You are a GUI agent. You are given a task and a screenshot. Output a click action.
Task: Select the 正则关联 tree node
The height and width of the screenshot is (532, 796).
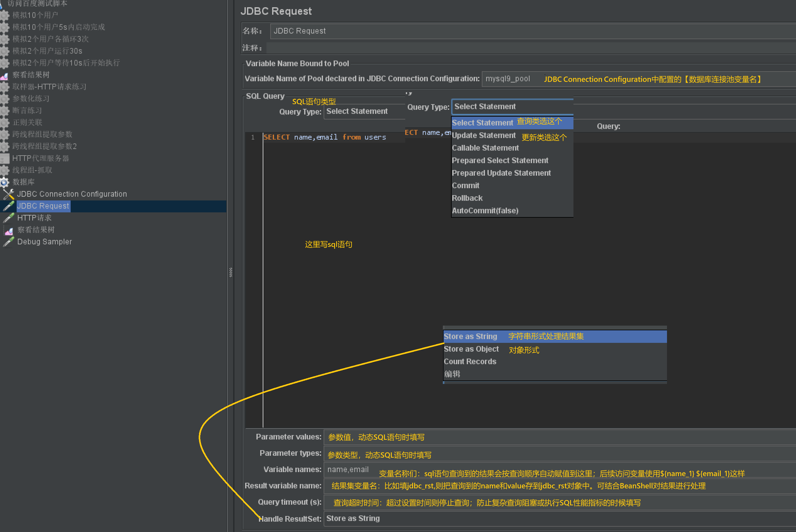(x=27, y=122)
